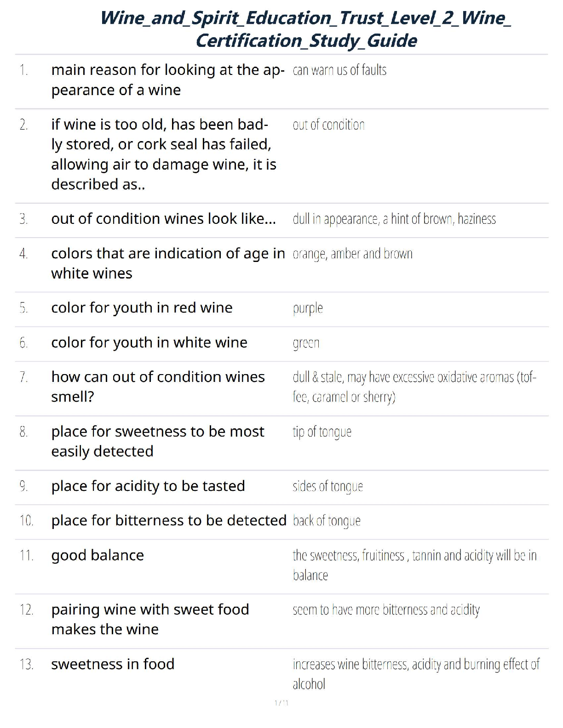
Task: Select the row number 10 label
Action: pos(26,521)
